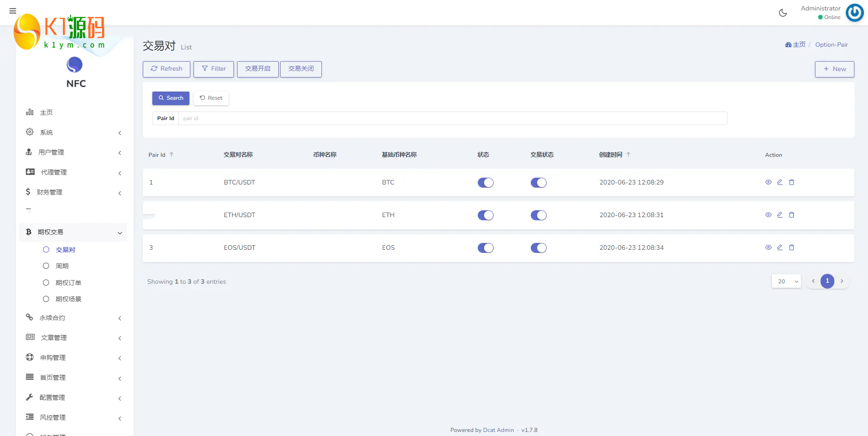Open the Filter button
The image size is (868, 436).
(x=213, y=69)
